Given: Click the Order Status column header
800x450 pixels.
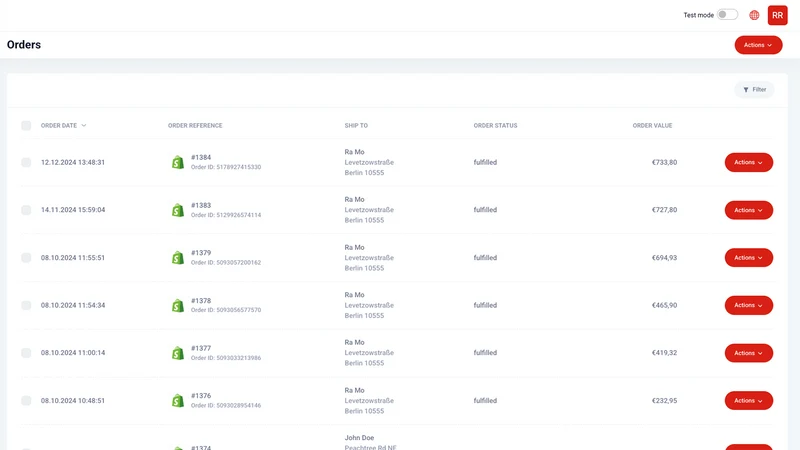Looking at the screenshot, I should pyautogui.click(x=495, y=126).
